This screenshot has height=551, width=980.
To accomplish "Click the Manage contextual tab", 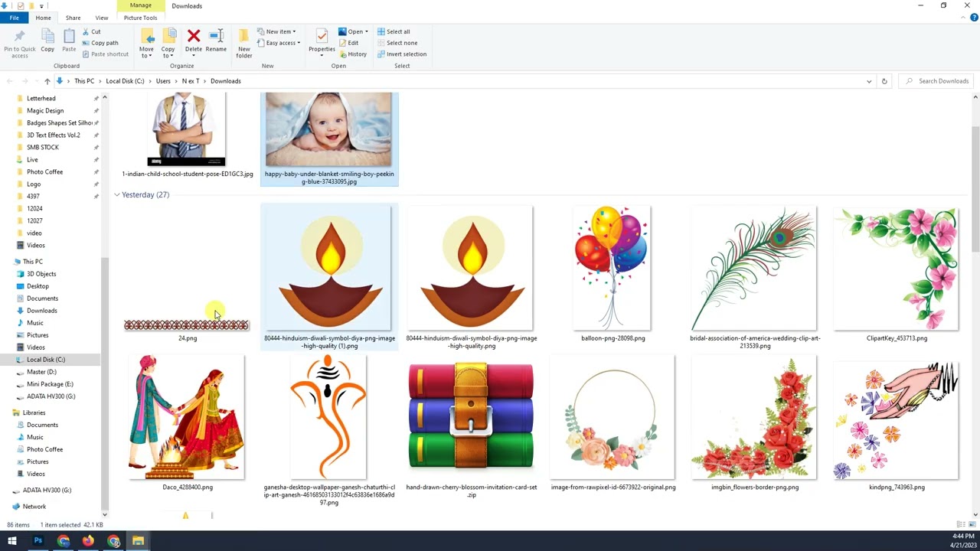I will (140, 5).
